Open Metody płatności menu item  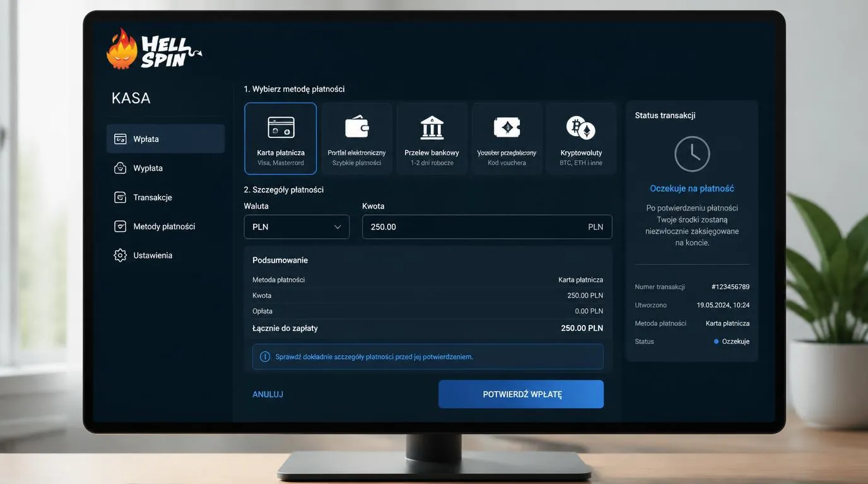[165, 226]
